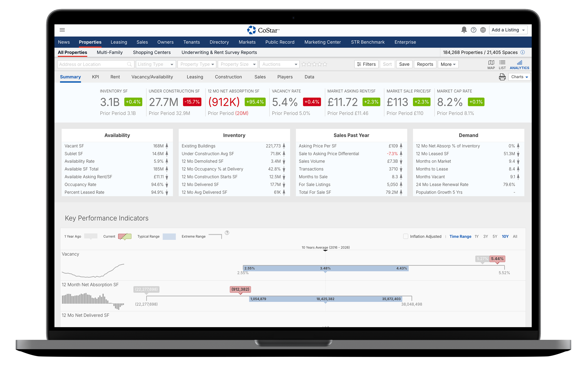This screenshot has width=588, height=376.
Task: Click the notifications bell icon
Action: coord(464,30)
